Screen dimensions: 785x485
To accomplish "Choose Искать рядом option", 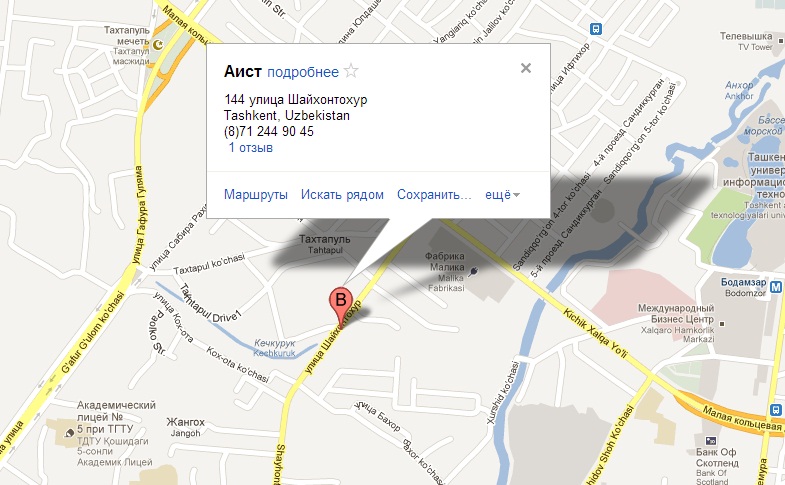I will pos(342,194).
